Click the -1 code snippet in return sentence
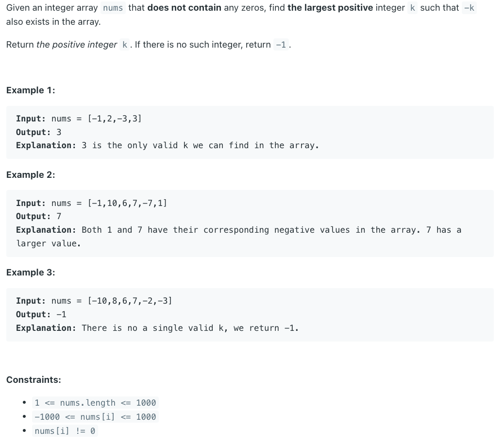This screenshot has width=504, height=446. pos(281,45)
